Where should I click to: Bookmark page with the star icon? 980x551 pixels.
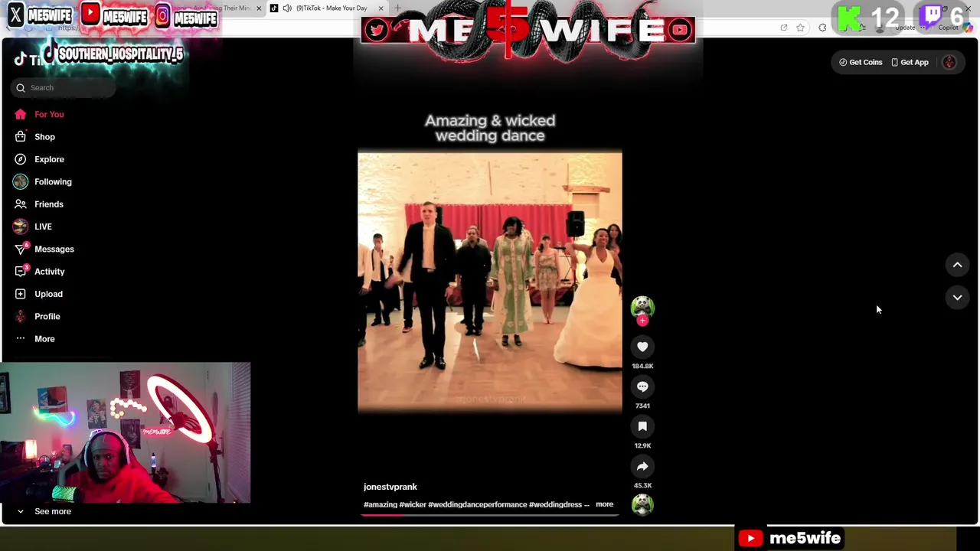(x=800, y=28)
